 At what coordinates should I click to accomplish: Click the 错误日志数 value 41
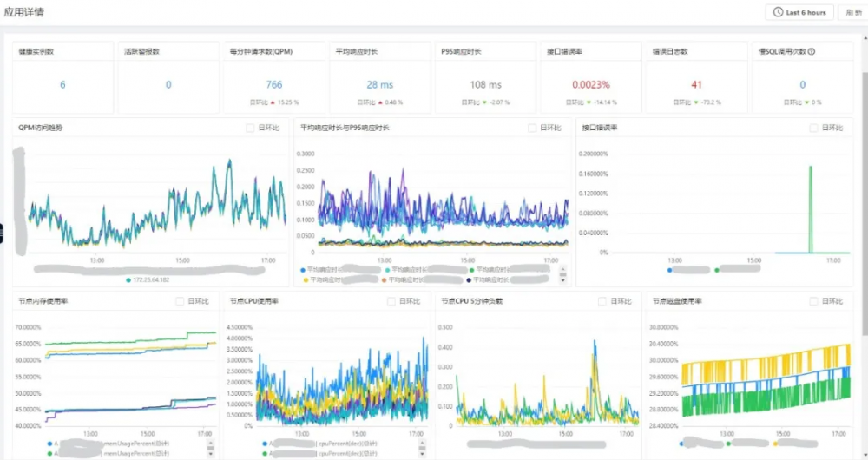tap(696, 85)
